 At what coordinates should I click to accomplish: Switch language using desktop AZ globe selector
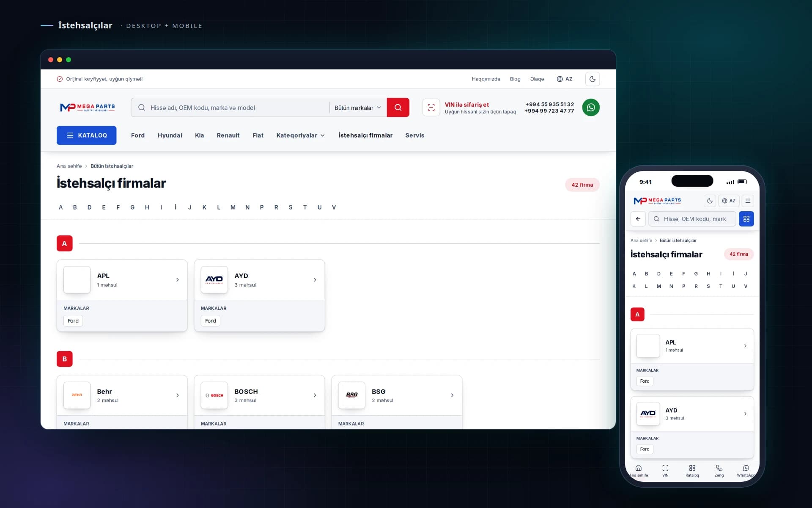pos(565,79)
